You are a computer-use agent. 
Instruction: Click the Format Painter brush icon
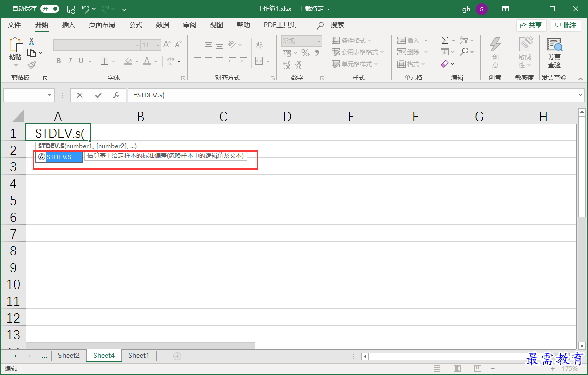coord(32,65)
